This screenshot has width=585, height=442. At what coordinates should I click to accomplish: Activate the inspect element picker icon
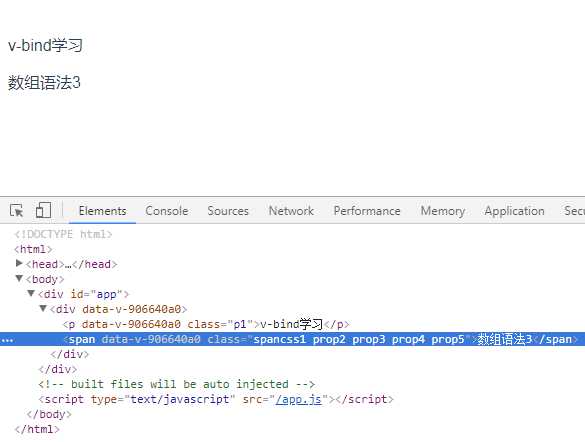click(16, 211)
